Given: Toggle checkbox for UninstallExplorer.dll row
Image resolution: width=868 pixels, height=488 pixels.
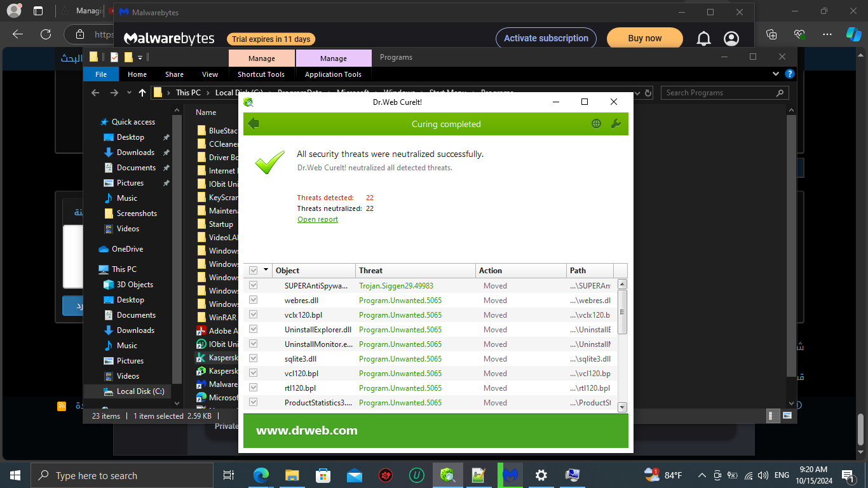Looking at the screenshot, I should [x=254, y=329].
